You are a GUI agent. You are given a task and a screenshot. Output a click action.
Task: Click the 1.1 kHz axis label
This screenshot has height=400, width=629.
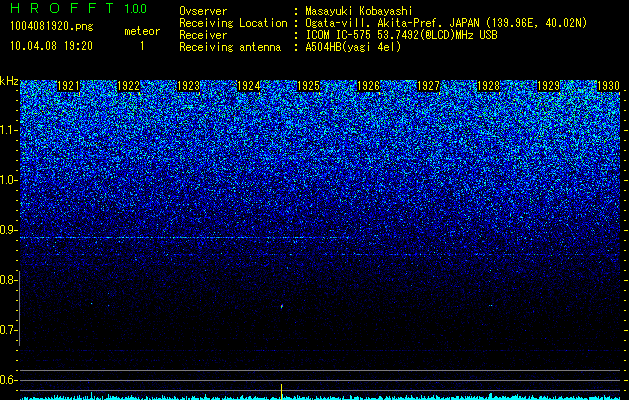[x=8, y=130]
